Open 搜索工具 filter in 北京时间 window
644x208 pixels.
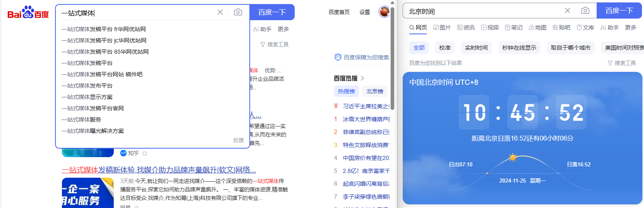[622, 63]
